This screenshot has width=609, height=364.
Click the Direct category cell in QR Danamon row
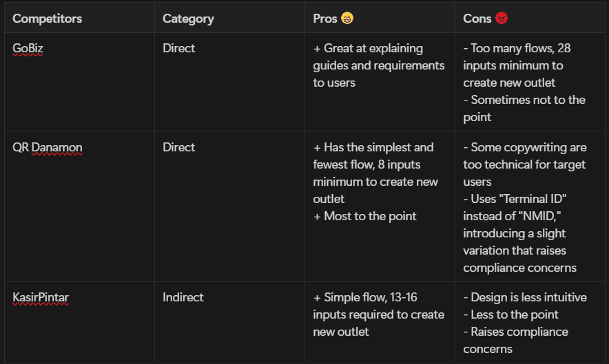click(x=178, y=147)
